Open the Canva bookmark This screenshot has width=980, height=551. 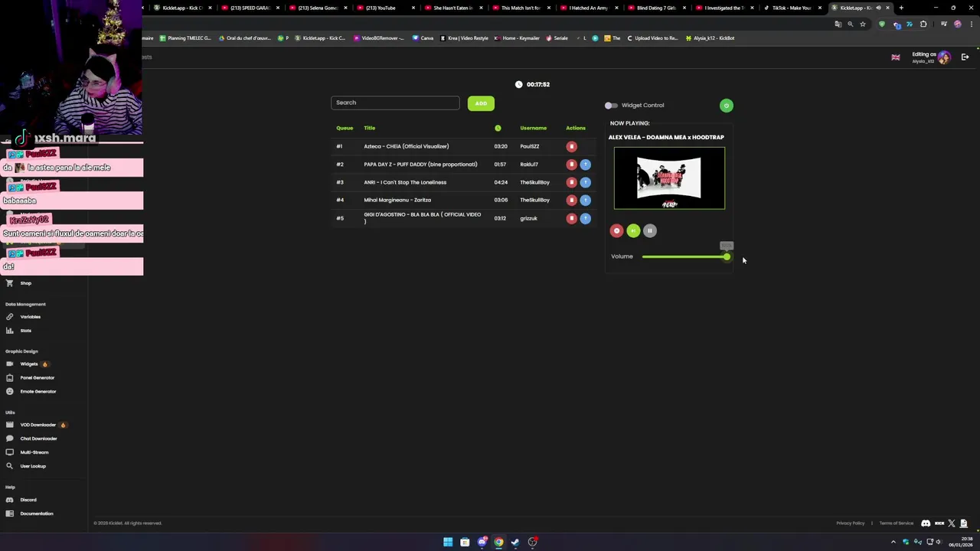[423, 38]
